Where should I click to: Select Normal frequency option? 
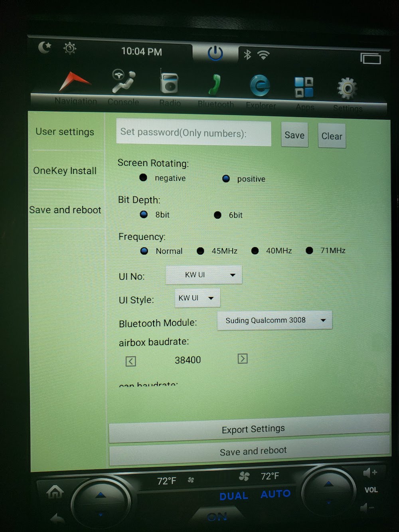[x=144, y=251]
